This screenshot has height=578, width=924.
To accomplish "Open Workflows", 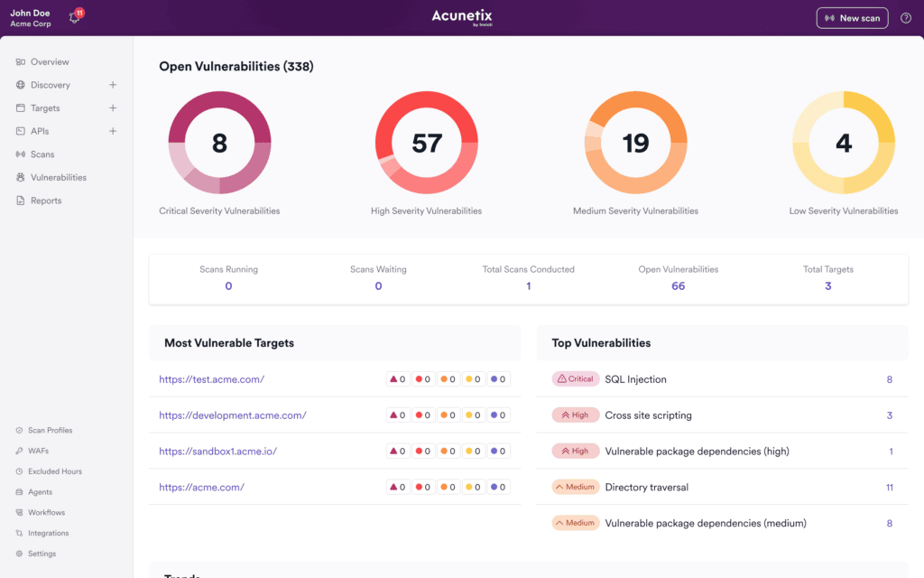I will [47, 513].
